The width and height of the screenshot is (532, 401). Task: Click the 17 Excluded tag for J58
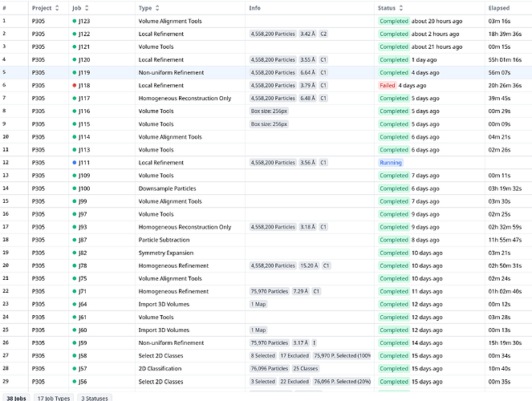[x=294, y=356]
